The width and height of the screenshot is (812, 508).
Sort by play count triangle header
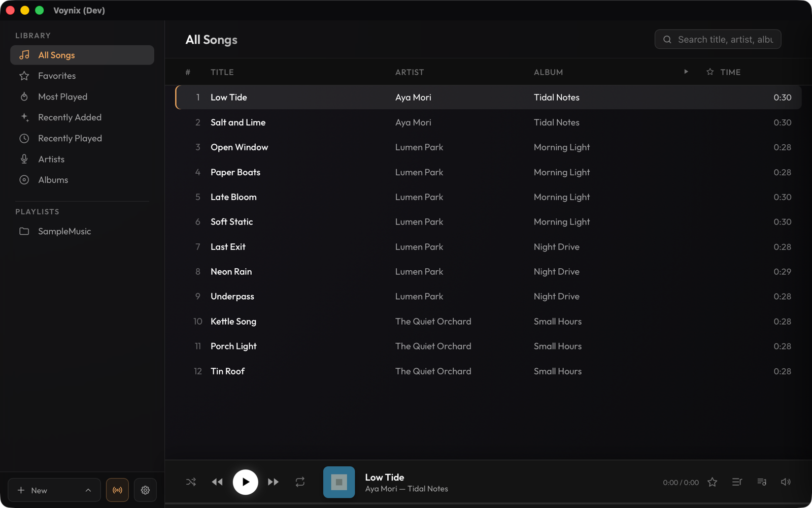(686, 72)
